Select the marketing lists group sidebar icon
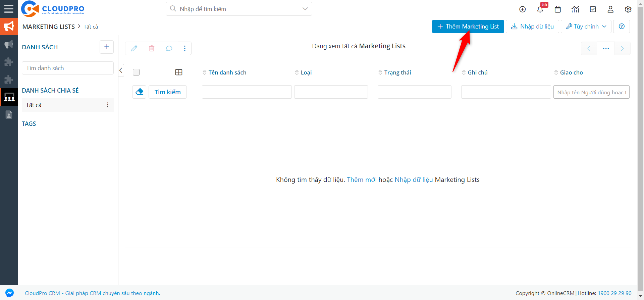The width and height of the screenshot is (644, 300). pyautogui.click(x=9, y=97)
